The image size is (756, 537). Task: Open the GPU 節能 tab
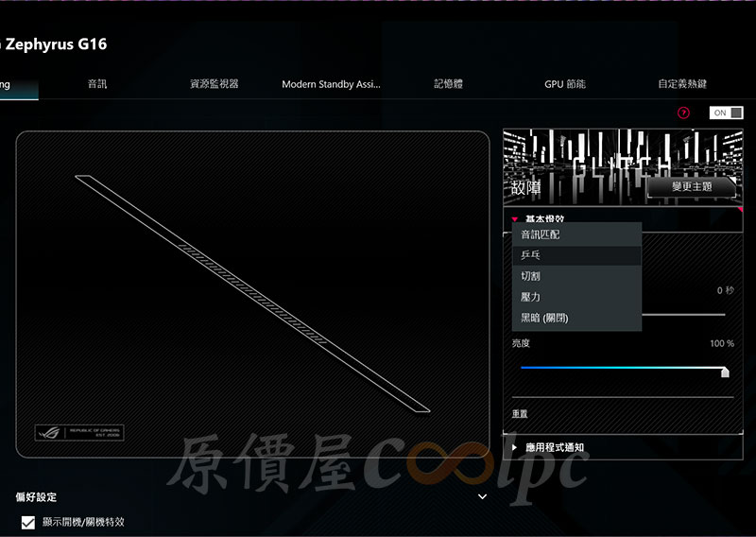(564, 84)
